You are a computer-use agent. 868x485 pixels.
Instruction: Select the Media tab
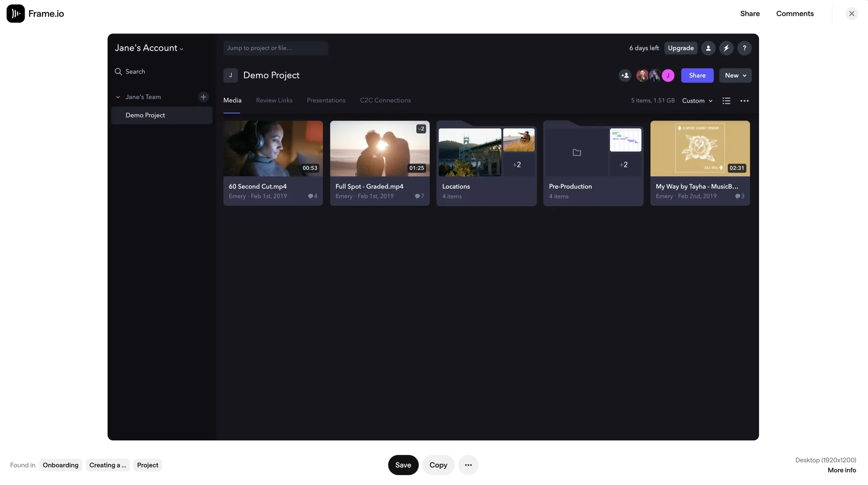tap(233, 100)
